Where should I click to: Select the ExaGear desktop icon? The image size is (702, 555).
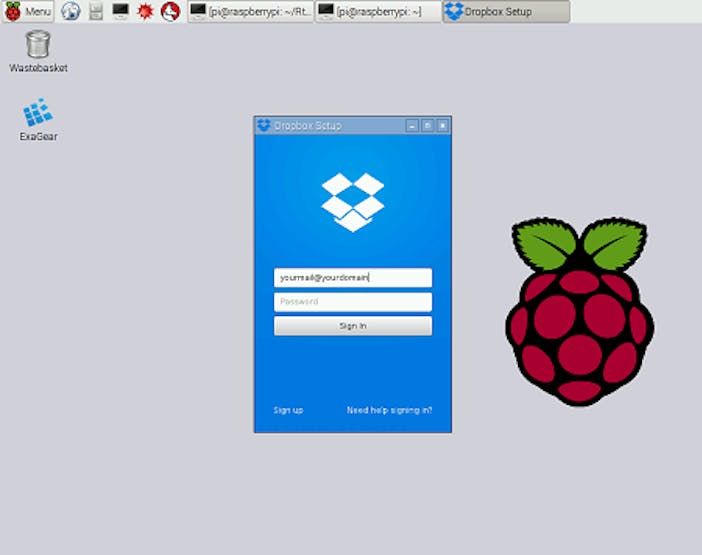click(x=38, y=120)
